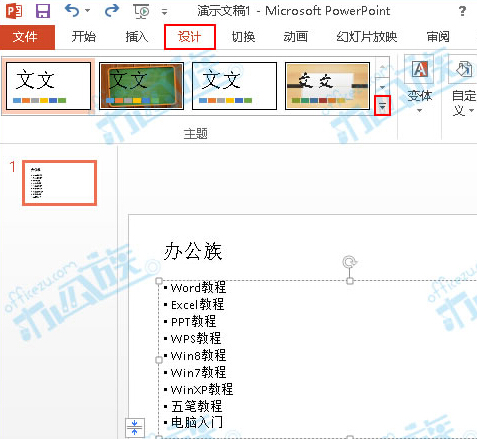Click the next theme row arrow button

(x=382, y=87)
